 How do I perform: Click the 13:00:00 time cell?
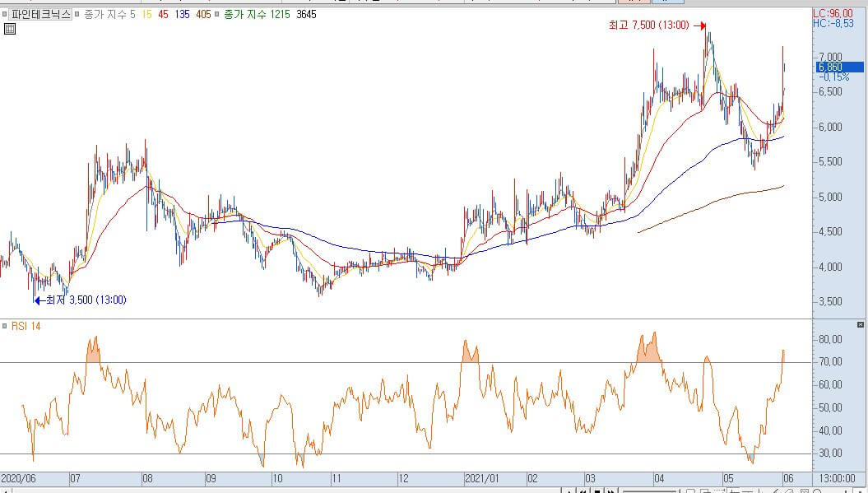(837, 479)
